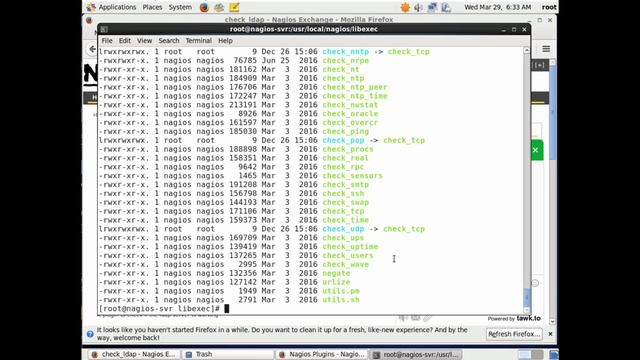Open Firefox hamburger menu
This screenshot has height=360, width=640.
click(x=546, y=49)
